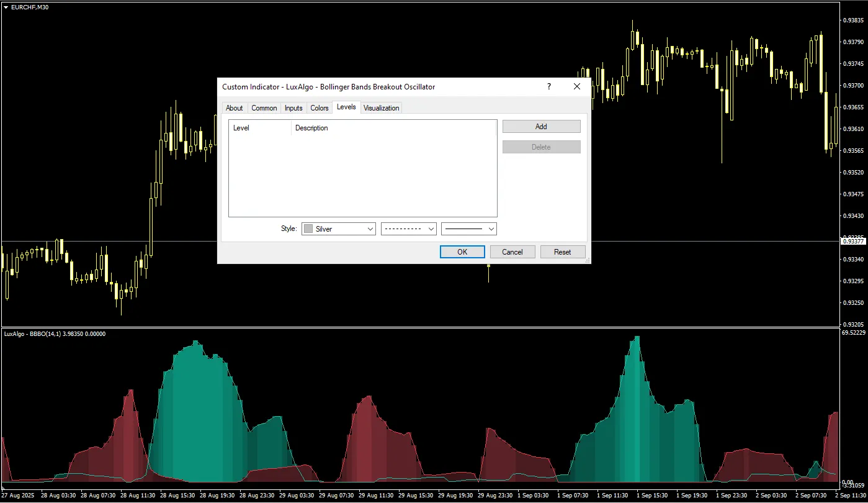Open the Visualization tab
868x503 pixels.
[381, 107]
